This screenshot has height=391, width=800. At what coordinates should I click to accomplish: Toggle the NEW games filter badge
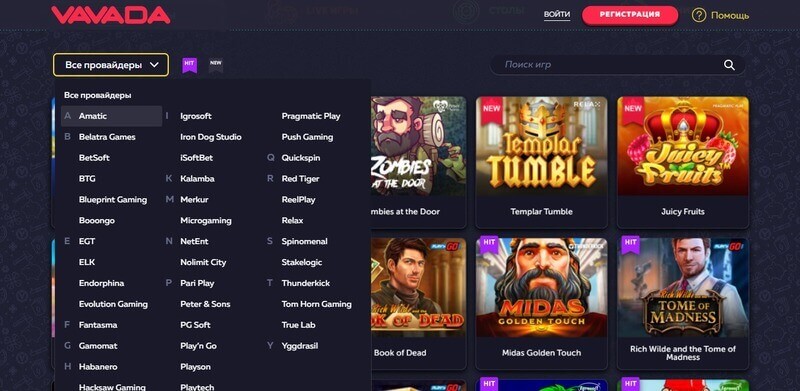click(x=216, y=65)
